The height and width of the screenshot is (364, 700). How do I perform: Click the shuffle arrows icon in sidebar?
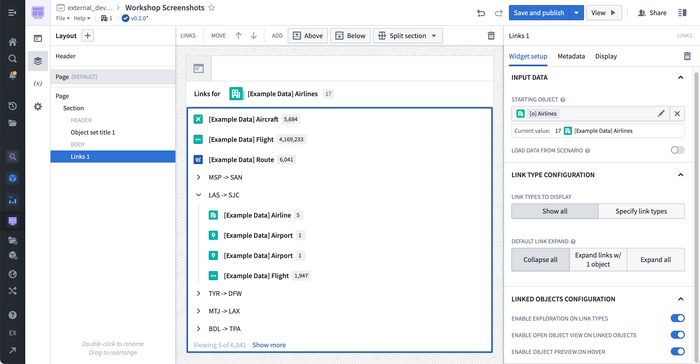pos(12,291)
